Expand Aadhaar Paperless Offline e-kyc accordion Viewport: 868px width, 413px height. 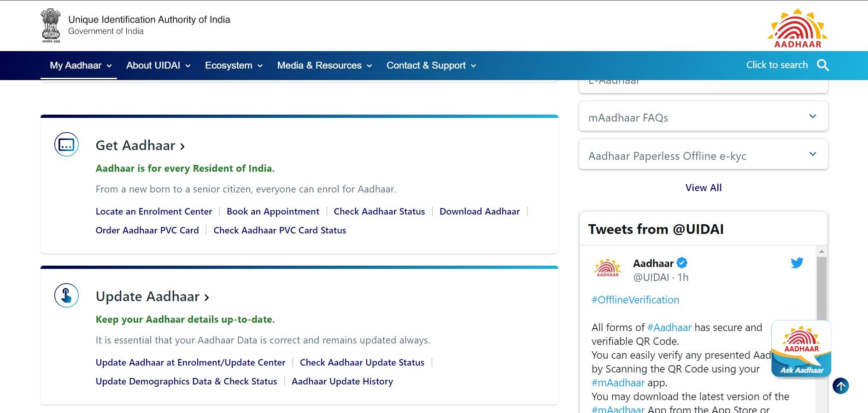pyautogui.click(x=703, y=155)
